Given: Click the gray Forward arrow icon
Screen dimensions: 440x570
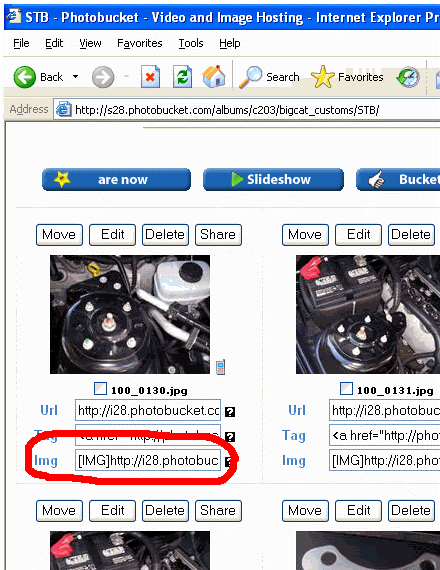Looking at the screenshot, I should coord(103,77).
